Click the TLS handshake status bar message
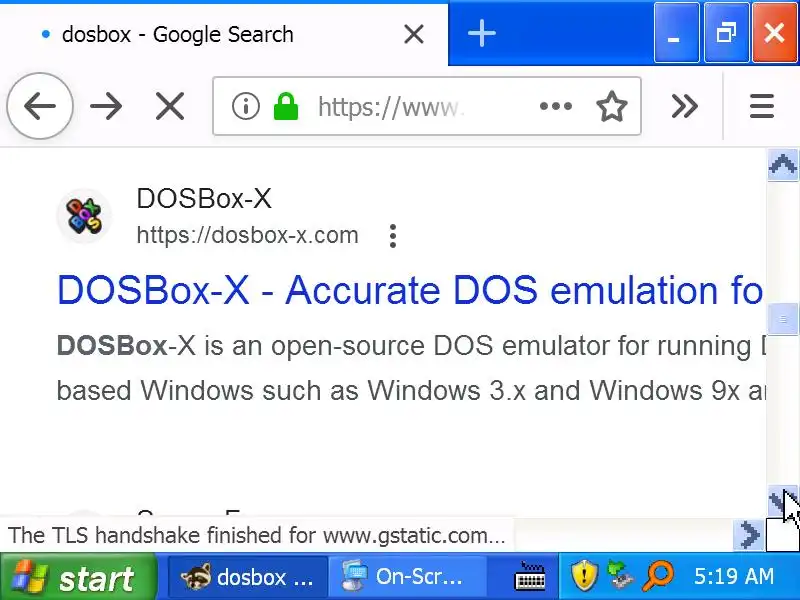800x600 pixels. click(x=257, y=535)
